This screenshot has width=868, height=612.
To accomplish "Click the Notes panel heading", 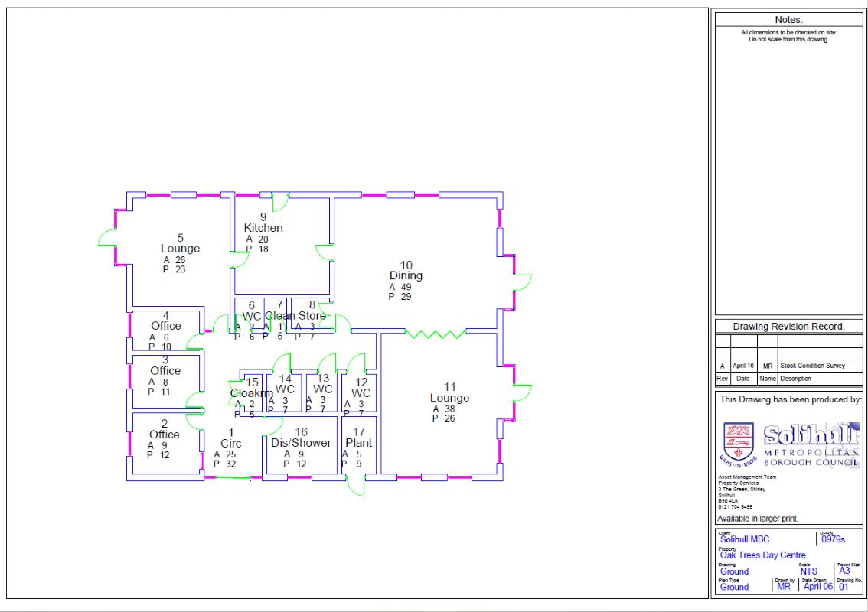I will click(788, 19).
